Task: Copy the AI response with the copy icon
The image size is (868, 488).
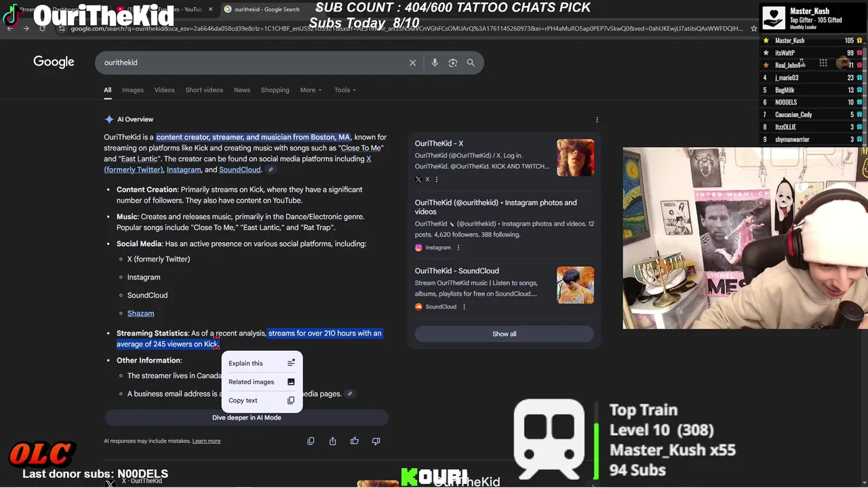Action: pyautogui.click(x=311, y=441)
